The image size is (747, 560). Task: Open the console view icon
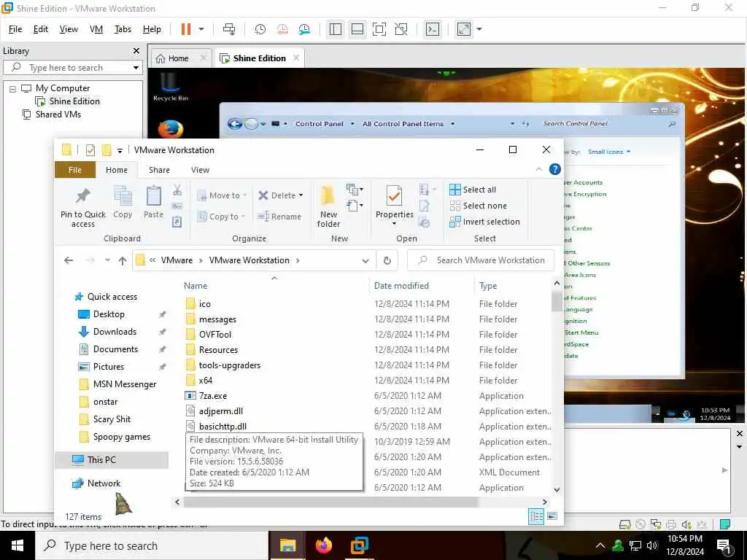pos(433,29)
